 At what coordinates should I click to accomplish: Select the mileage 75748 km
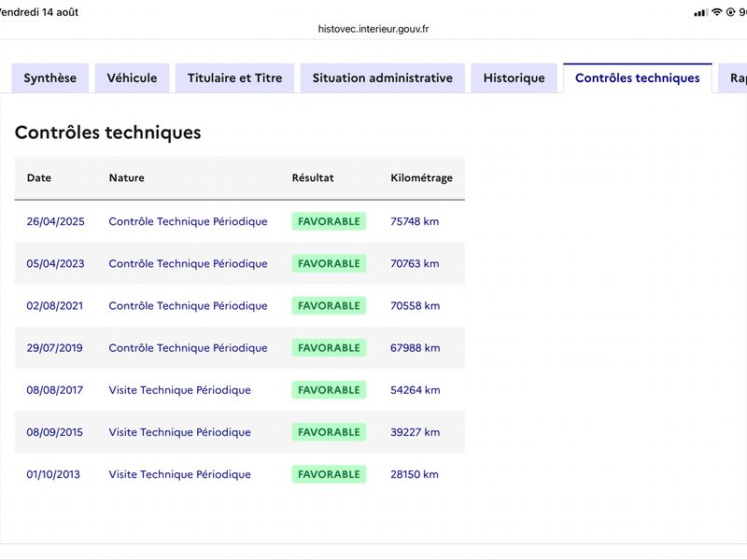click(415, 221)
